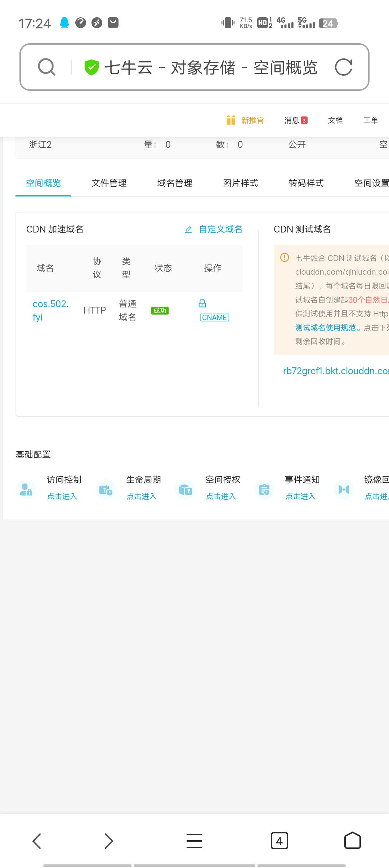
Task: Switch to the 图片样式 tab
Action: (241, 183)
